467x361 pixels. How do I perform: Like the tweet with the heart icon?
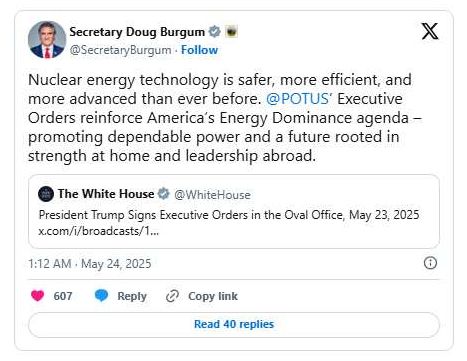coord(37,296)
